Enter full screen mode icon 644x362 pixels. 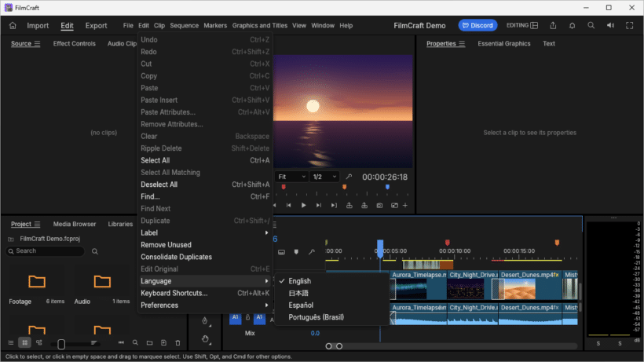point(630,25)
